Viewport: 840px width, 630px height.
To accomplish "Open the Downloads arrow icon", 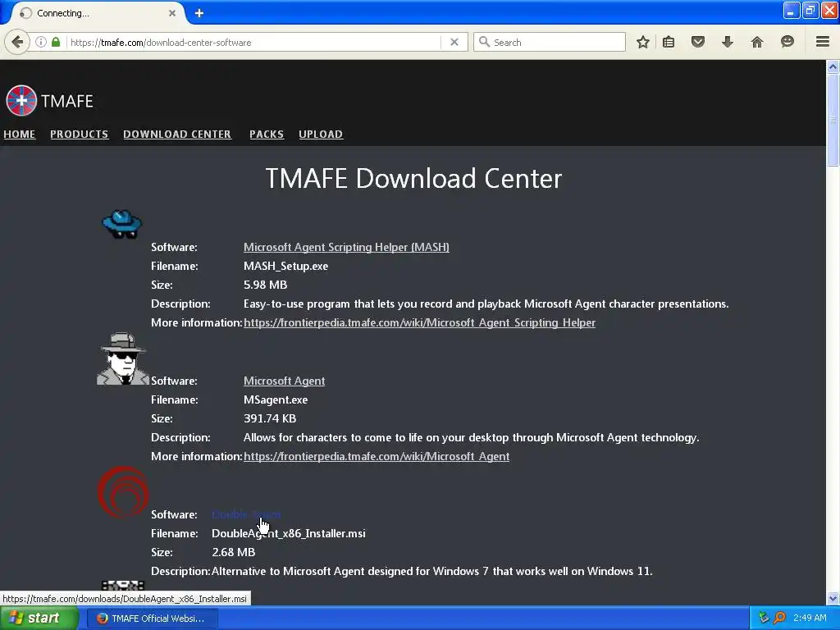I will point(727,42).
